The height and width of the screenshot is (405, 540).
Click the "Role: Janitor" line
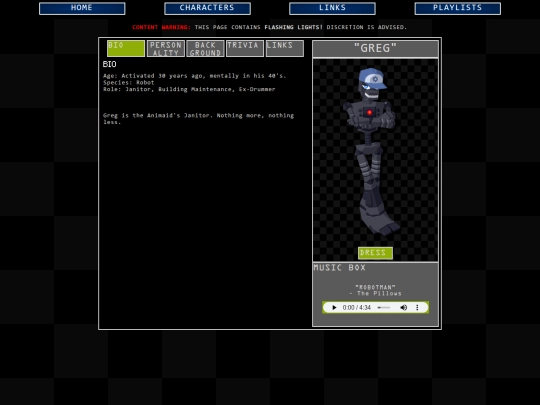point(189,89)
